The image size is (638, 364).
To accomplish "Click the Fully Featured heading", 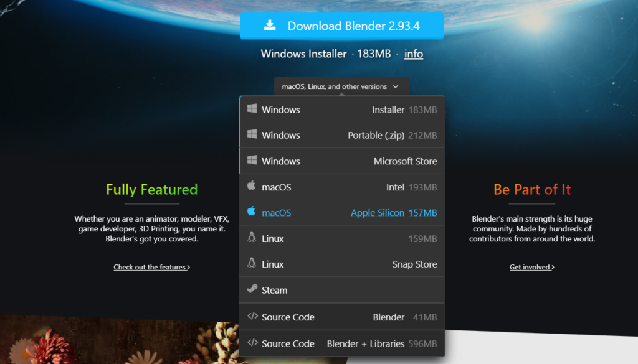I will point(151,189).
